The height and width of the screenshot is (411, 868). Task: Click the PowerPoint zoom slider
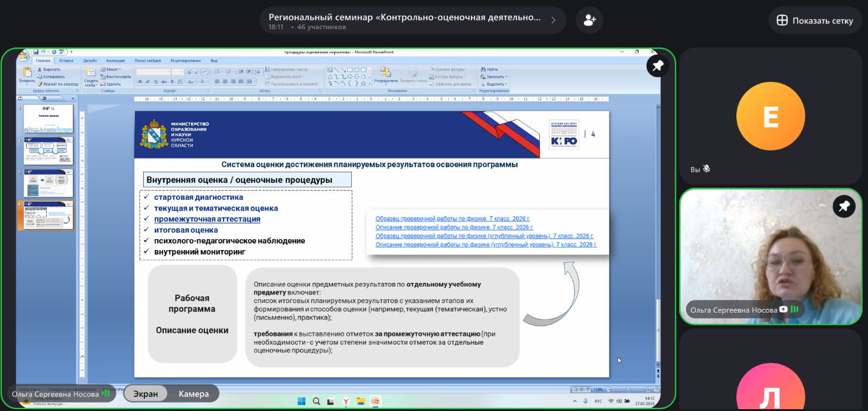[x=627, y=389]
